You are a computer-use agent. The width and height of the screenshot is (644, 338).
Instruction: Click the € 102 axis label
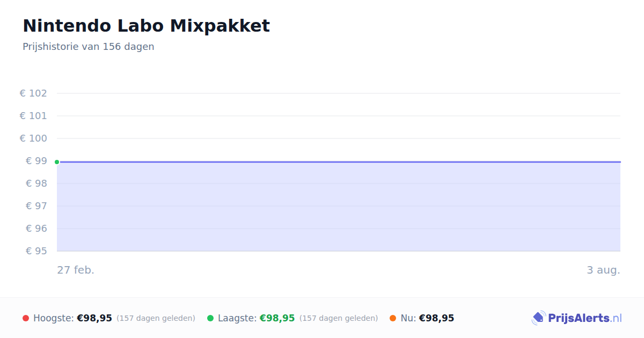(x=33, y=93)
